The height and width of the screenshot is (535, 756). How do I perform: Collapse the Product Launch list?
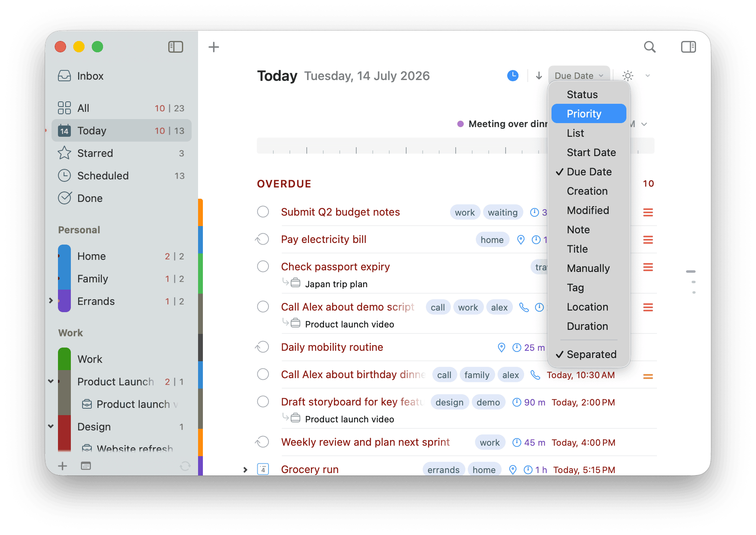[x=51, y=381]
